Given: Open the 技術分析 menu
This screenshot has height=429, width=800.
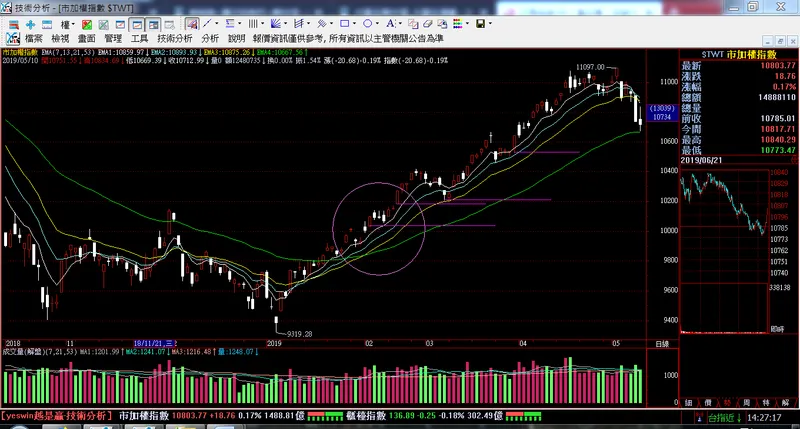Looking at the screenshot, I should pyautogui.click(x=175, y=39).
